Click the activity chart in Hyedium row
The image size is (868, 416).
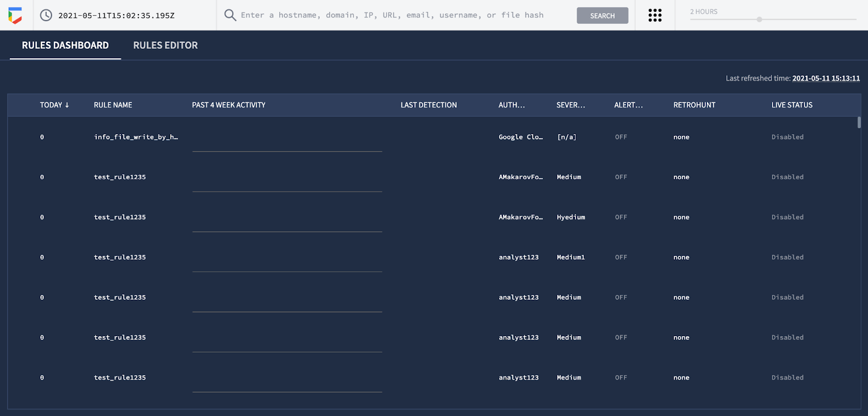coord(287,219)
